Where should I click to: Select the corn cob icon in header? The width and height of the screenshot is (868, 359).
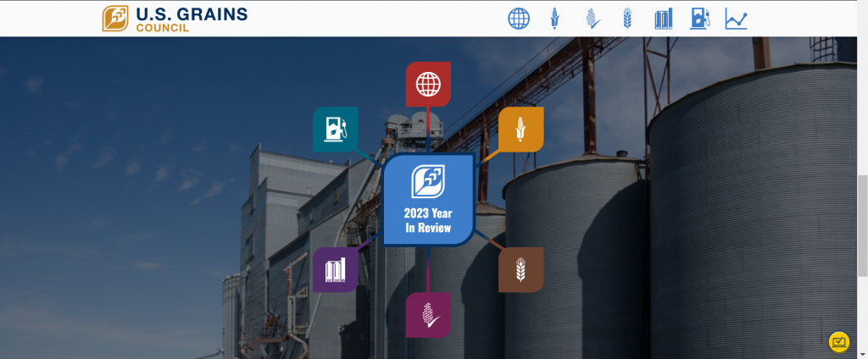point(554,19)
